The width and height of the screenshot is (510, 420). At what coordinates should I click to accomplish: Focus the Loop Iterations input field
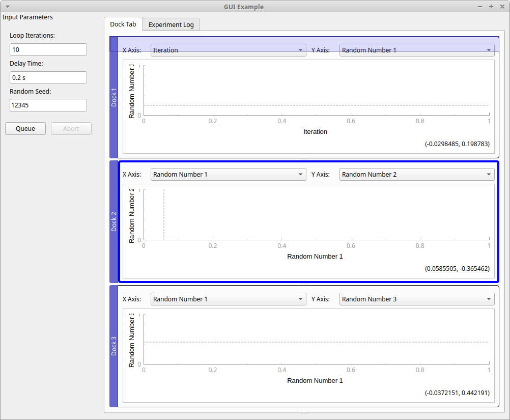[x=48, y=49]
